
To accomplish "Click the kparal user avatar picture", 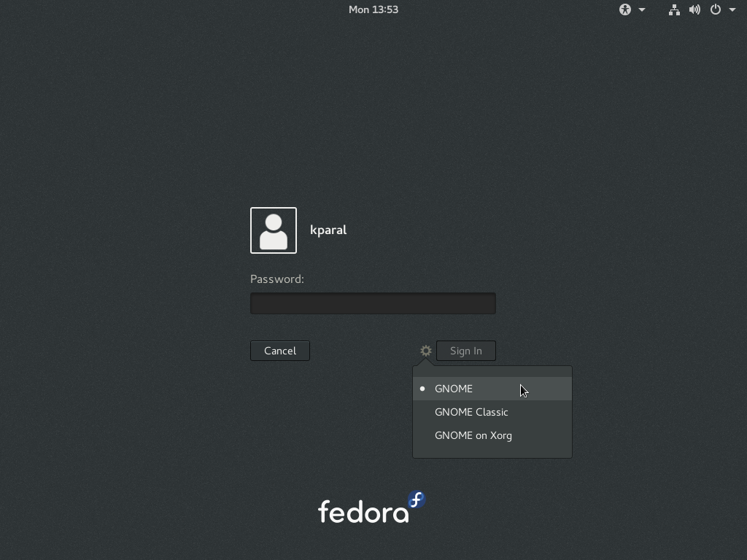I will [274, 230].
